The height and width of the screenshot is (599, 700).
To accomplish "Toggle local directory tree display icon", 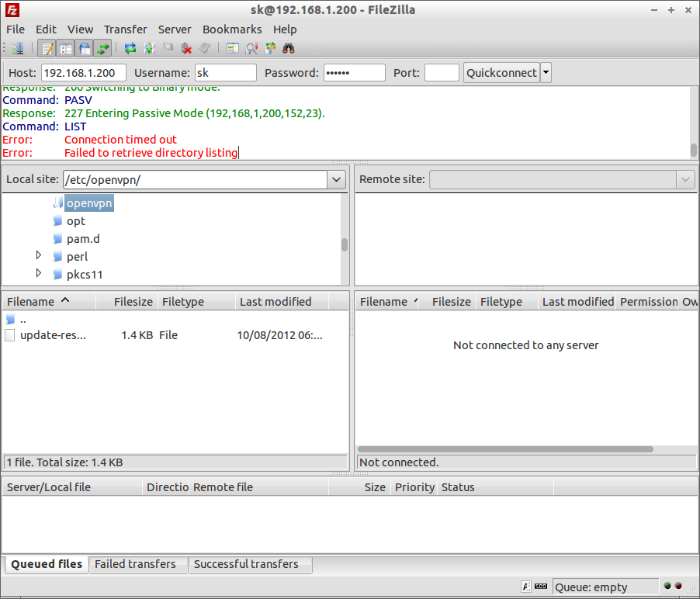I will (x=66, y=48).
